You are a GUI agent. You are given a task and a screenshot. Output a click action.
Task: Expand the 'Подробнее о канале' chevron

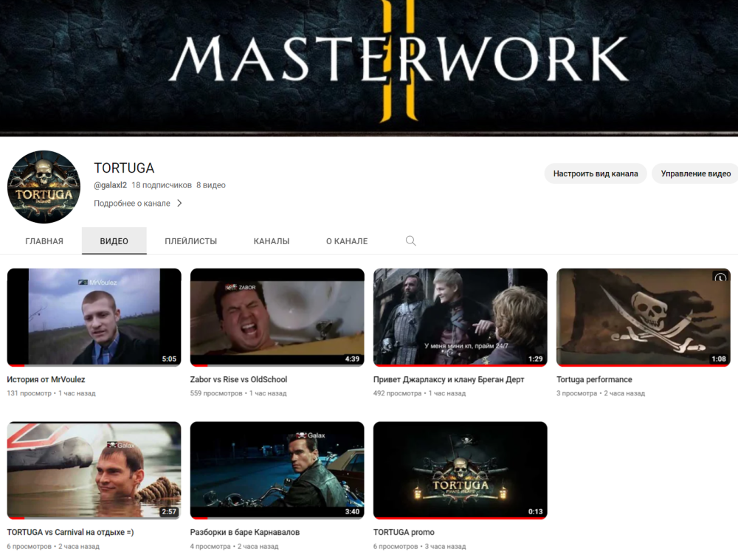click(x=179, y=204)
